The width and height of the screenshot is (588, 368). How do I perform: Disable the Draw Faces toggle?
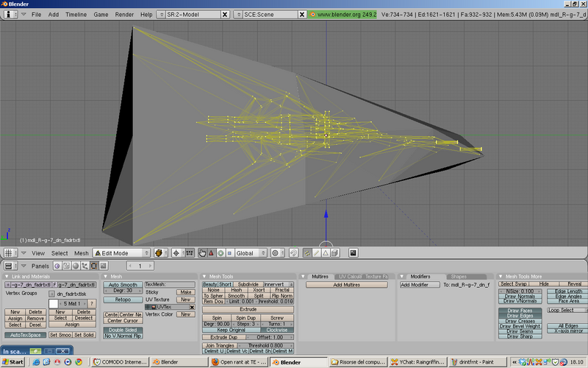click(x=520, y=311)
